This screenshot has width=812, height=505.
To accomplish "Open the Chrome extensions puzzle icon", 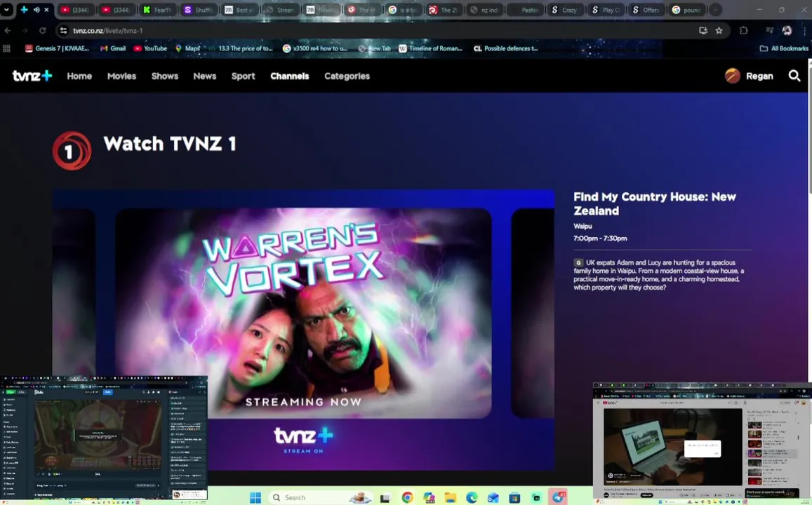I will (743, 31).
